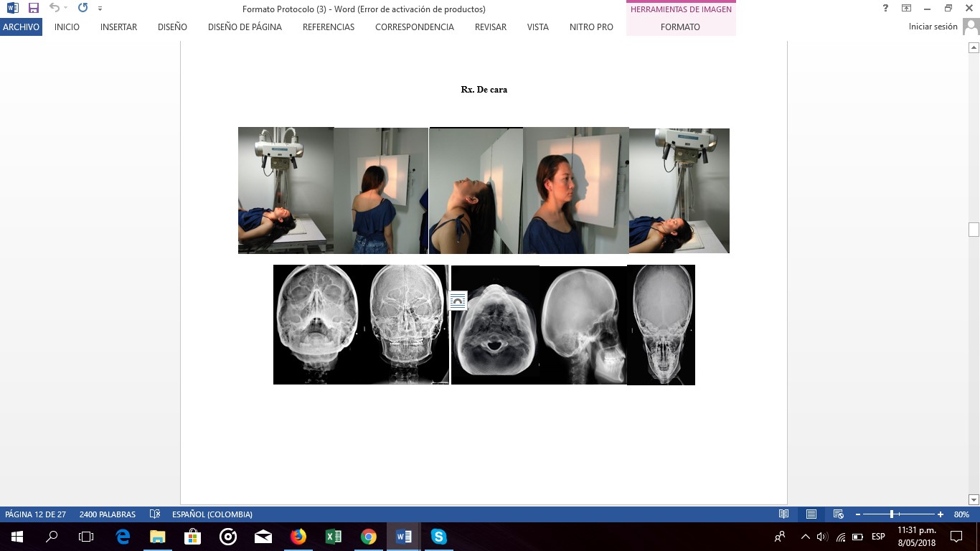
Task: Switch to the FORMATO ribbon tab
Action: [680, 27]
